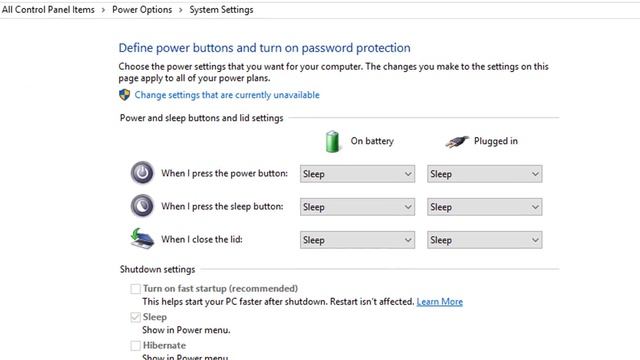
Task: Open close the lid On battery dropdown
Action: (x=358, y=240)
